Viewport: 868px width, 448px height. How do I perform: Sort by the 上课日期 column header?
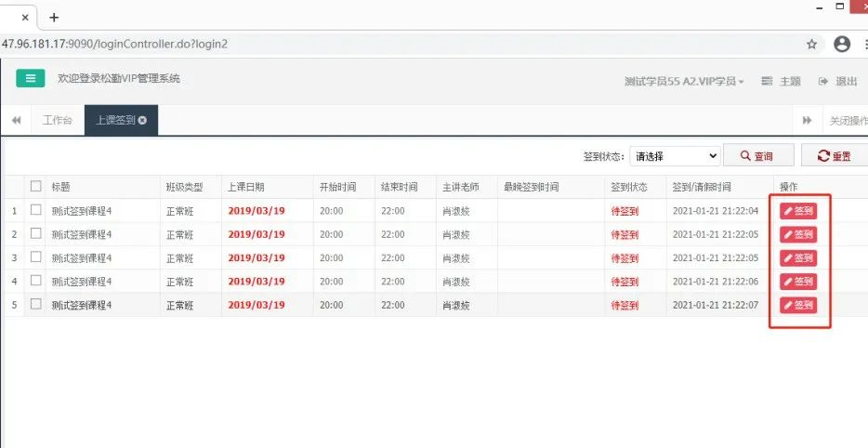coord(245,187)
